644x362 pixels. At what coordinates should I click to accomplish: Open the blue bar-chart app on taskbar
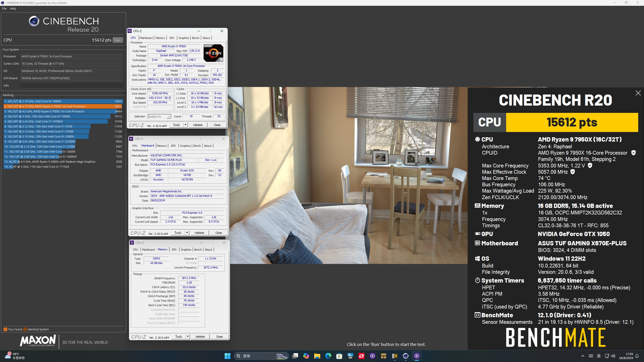pos(350,356)
